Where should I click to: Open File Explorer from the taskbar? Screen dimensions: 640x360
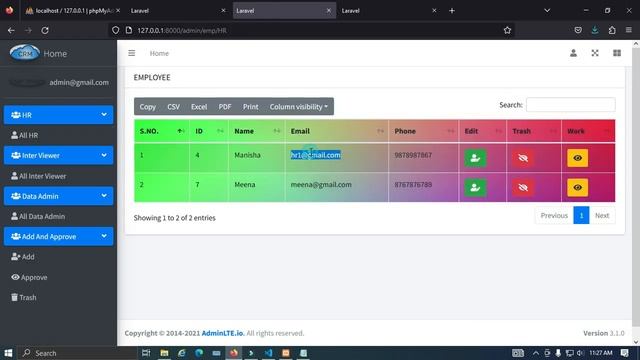164,353
